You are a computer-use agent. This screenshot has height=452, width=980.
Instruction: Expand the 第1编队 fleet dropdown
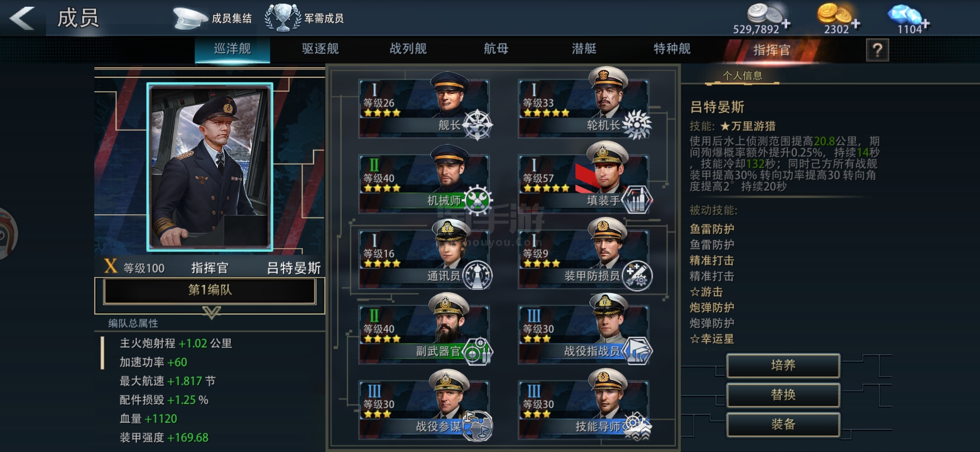(210, 290)
